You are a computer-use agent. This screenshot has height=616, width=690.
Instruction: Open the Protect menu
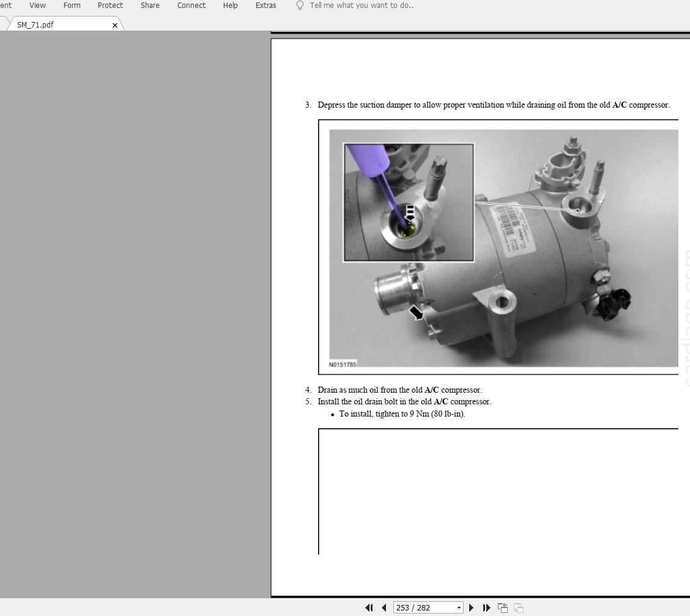[110, 6]
